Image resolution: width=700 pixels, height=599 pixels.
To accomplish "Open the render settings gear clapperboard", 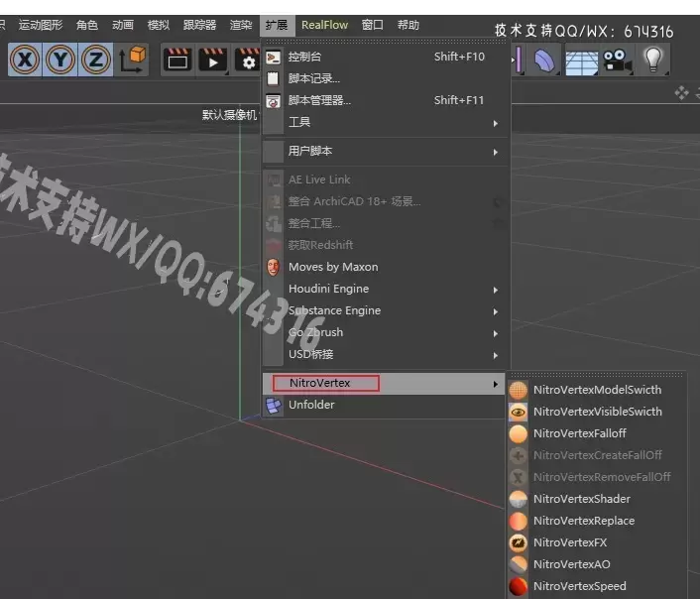I will coord(247,60).
